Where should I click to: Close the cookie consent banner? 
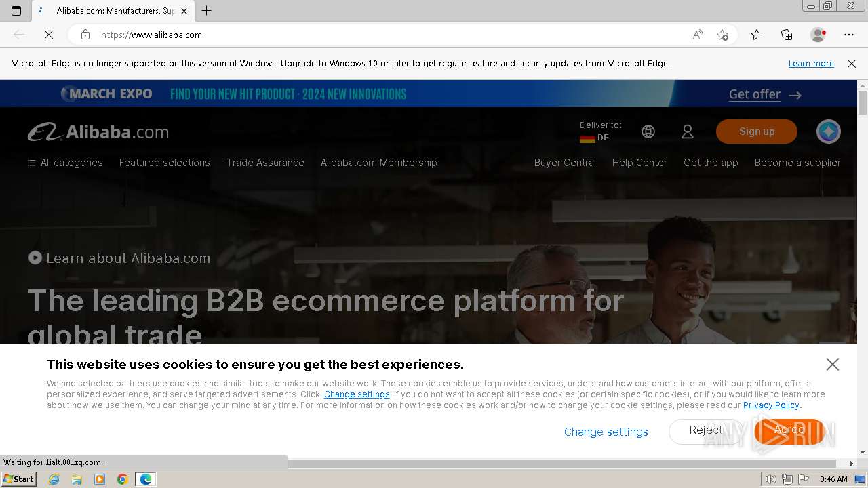(x=833, y=364)
